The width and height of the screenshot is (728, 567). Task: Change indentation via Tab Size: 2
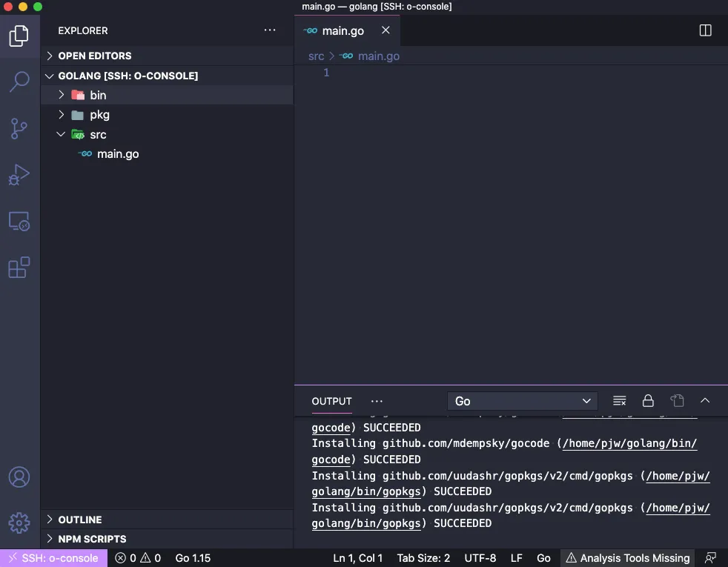[x=423, y=557]
